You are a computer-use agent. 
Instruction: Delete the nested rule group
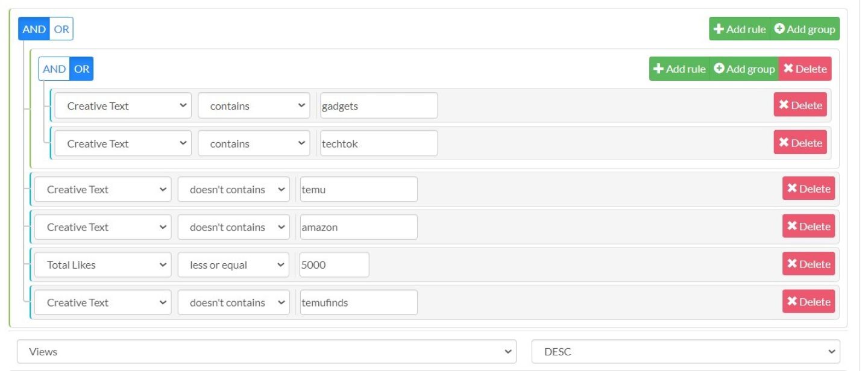[x=805, y=69]
